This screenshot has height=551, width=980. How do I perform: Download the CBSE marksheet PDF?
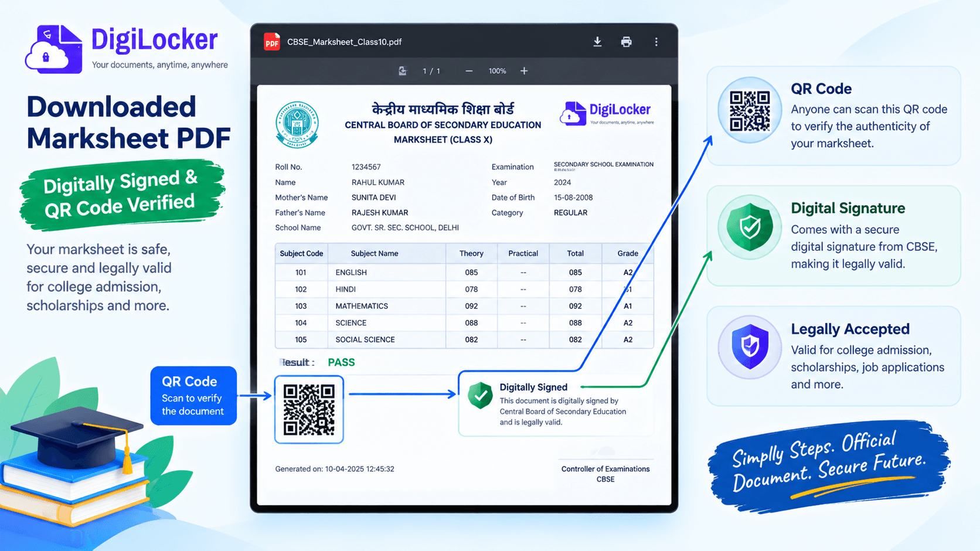point(597,42)
